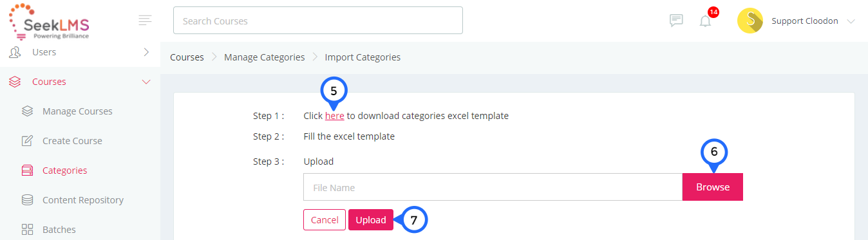This screenshot has height=240, width=868.
Task: Toggle the sidebar hamburger menu icon
Action: (x=146, y=21)
